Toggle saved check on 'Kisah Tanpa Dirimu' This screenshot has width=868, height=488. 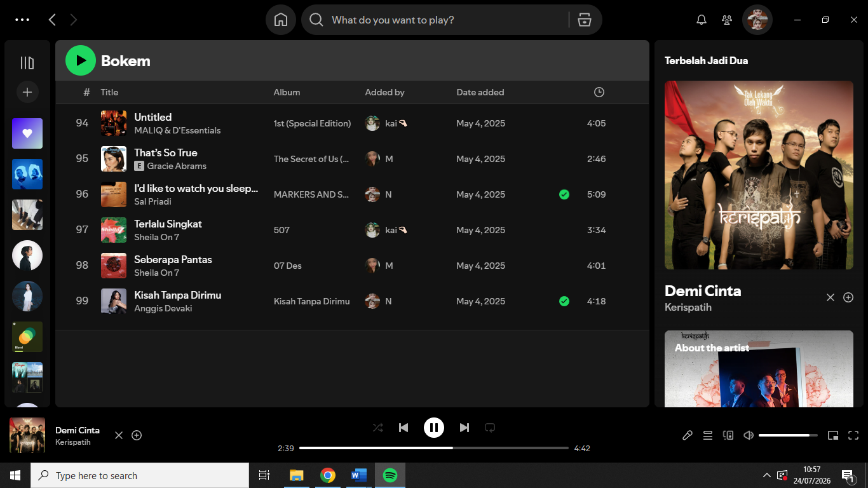coord(564,301)
